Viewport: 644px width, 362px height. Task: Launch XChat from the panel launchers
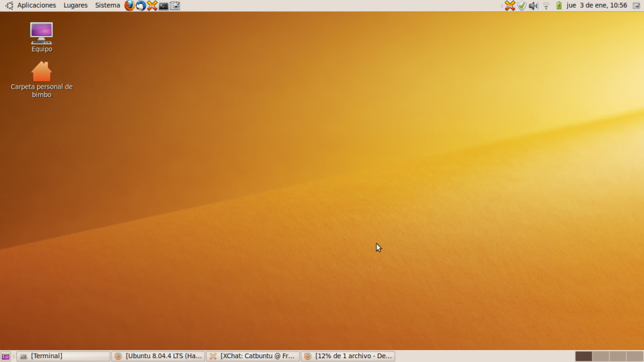(152, 6)
